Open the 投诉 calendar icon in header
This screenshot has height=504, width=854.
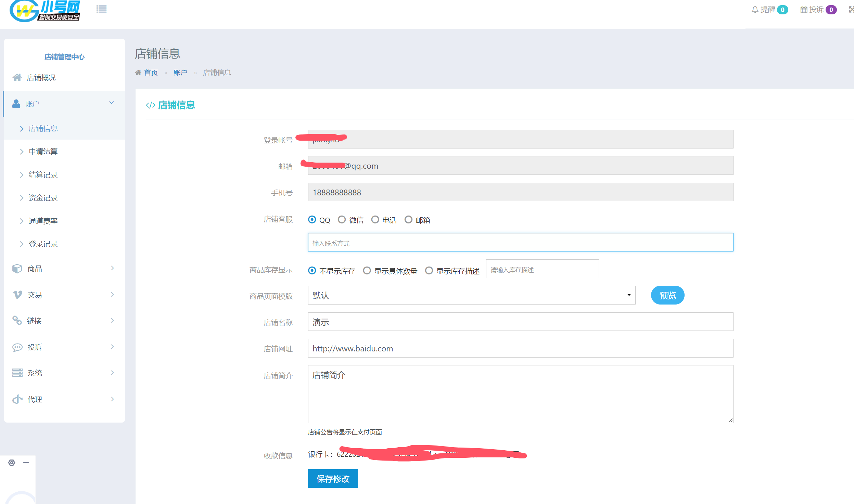(804, 10)
